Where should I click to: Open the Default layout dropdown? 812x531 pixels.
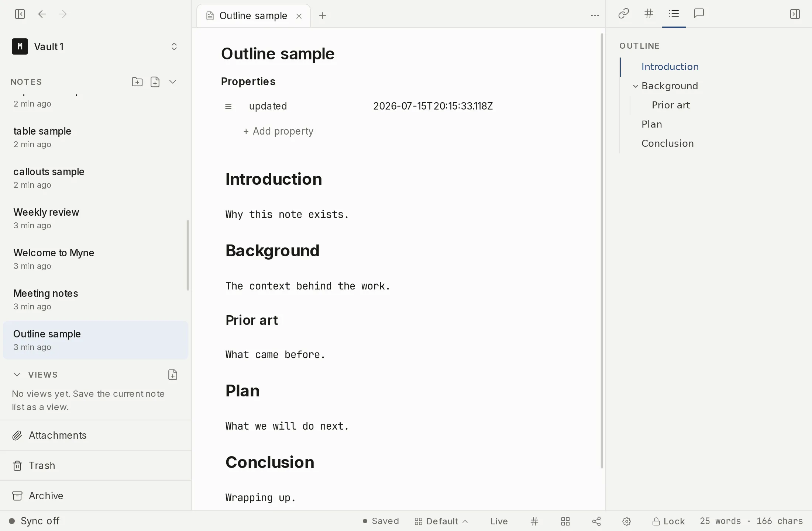click(x=441, y=521)
